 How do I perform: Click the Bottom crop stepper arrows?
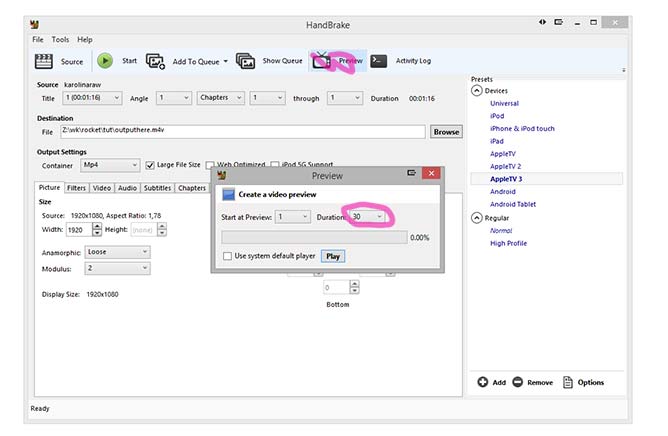click(x=354, y=288)
